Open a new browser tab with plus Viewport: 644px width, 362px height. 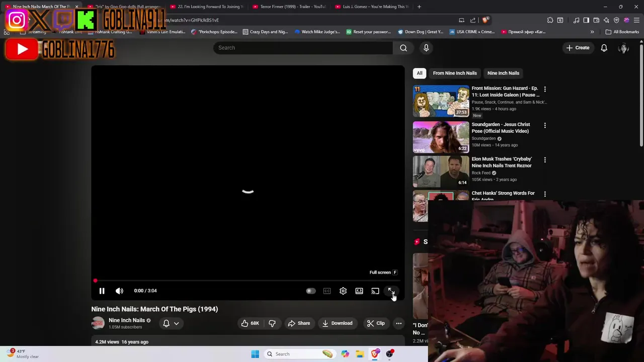(x=419, y=7)
